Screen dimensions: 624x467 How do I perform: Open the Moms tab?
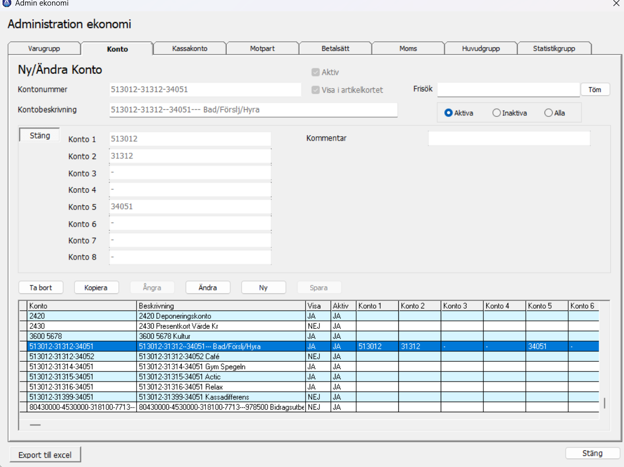408,49
